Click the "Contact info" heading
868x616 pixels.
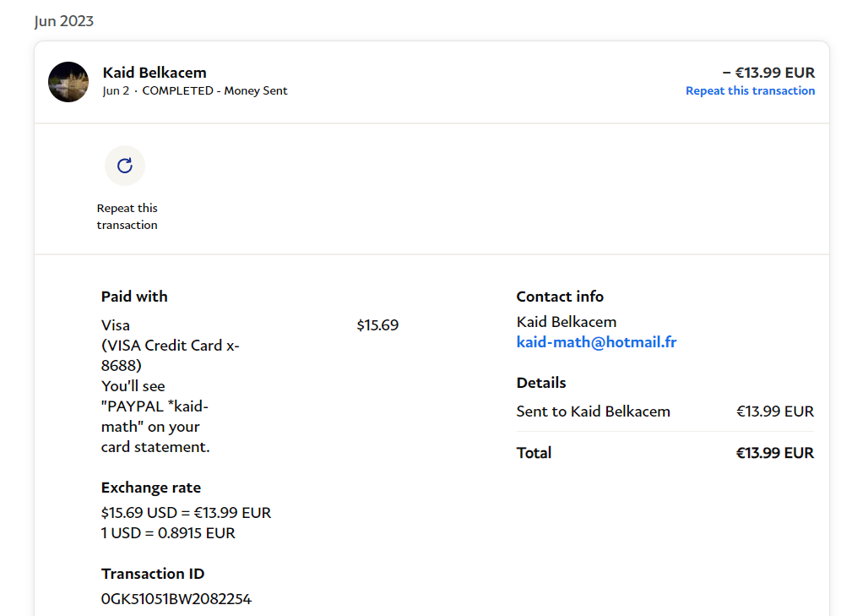(x=560, y=297)
